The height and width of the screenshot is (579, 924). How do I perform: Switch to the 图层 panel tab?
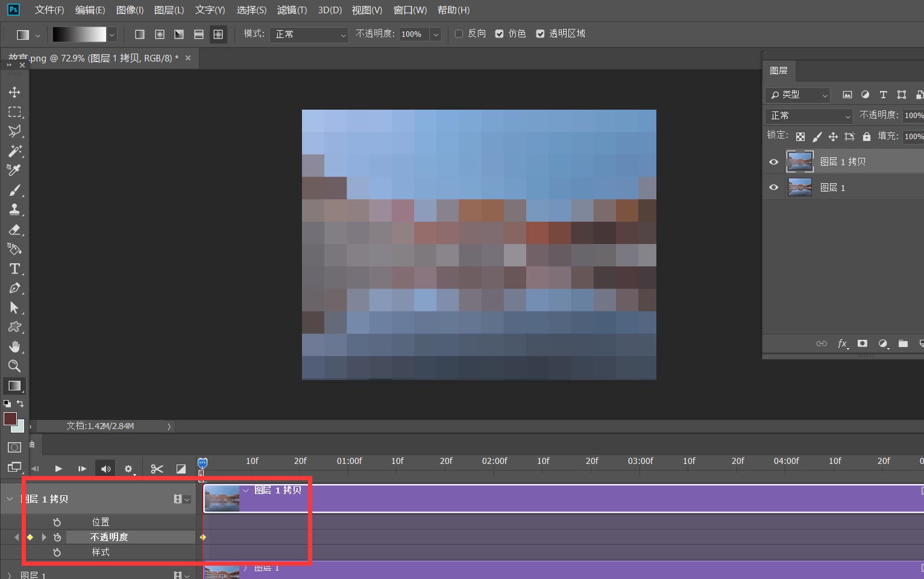point(779,70)
